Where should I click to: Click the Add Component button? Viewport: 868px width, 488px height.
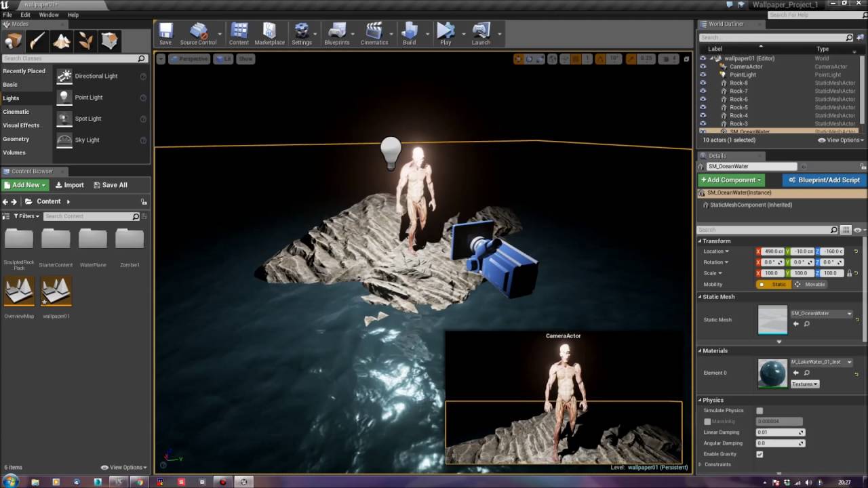[731, 180]
